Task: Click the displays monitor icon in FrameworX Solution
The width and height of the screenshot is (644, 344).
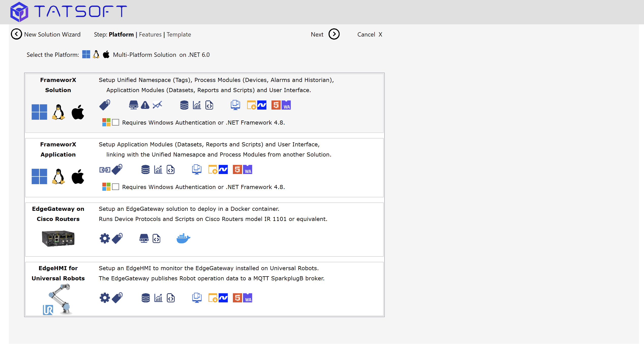Action: coord(235,105)
